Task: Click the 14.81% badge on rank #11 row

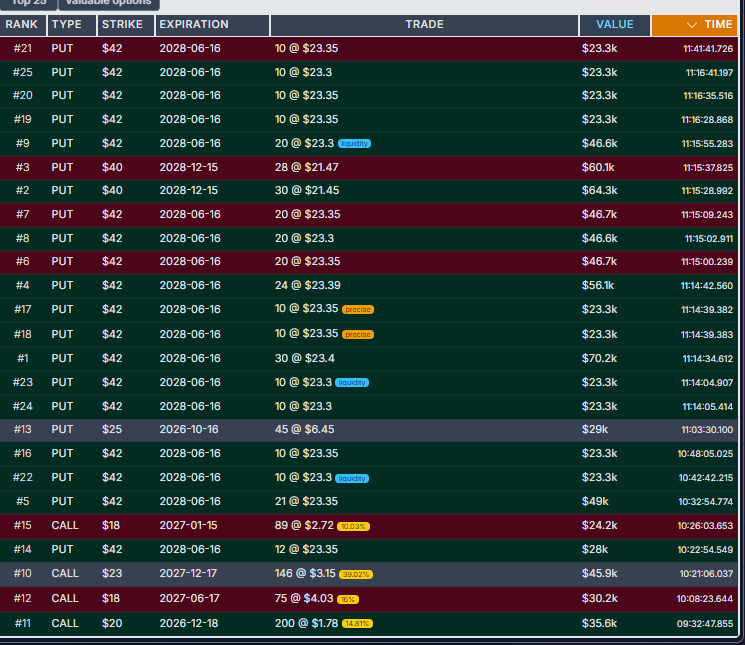Action: click(357, 624)
